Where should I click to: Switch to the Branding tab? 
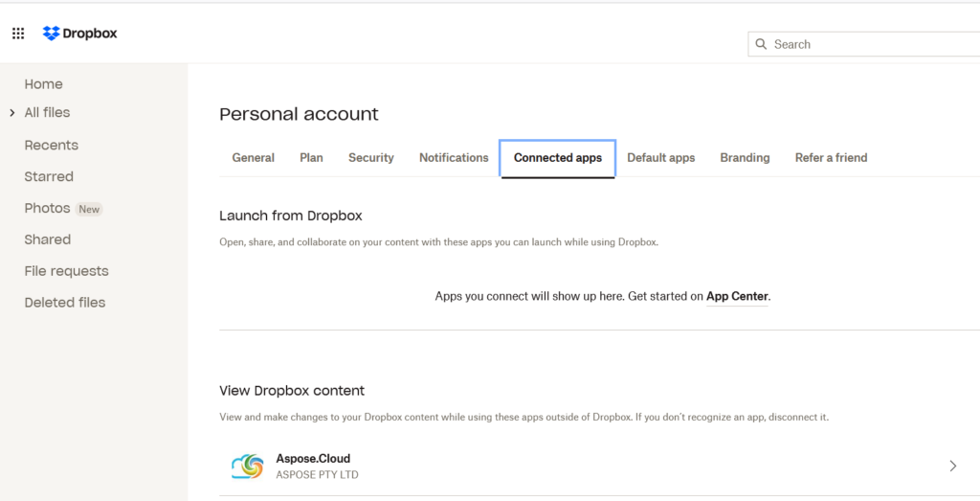[745, 158]
